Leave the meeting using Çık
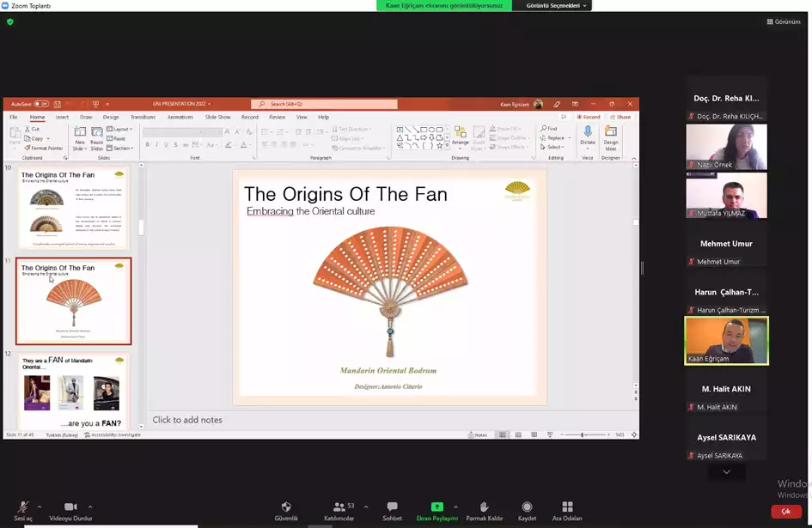This screenshot has width=812, height=528. pos(785,512)
